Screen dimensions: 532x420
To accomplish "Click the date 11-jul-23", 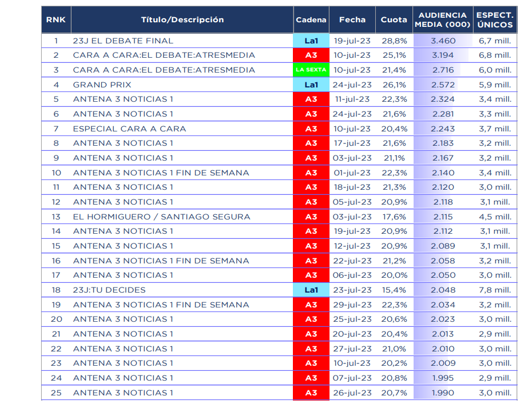I will (352, 99).
